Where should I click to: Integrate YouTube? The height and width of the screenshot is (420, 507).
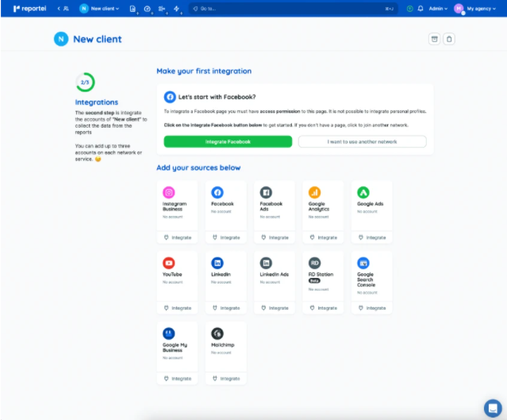point(177,308)
